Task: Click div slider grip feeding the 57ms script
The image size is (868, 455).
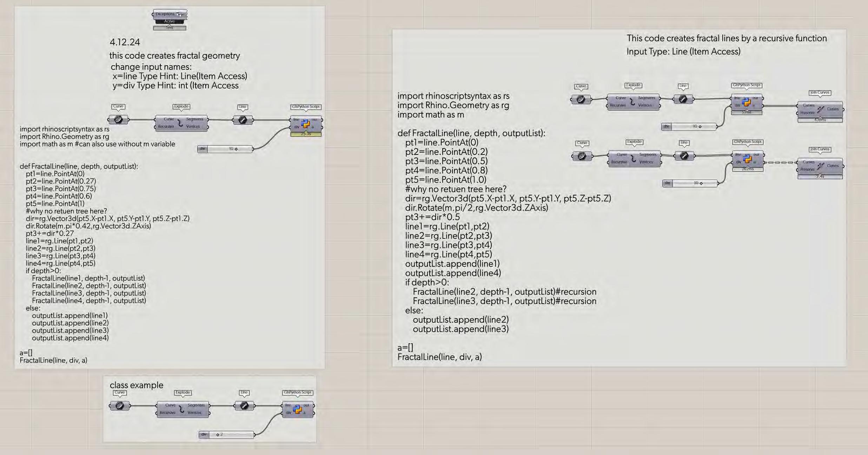Action: 700,127
